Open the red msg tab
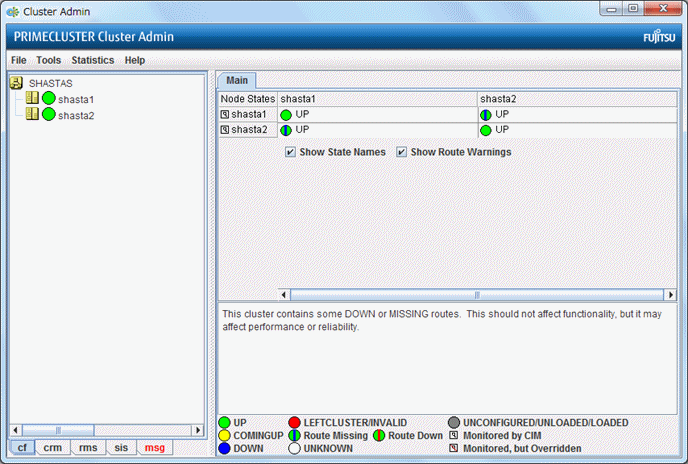Image resolution: width=688 pixels, height=464 pixels. pyautogui.click(x=154, y=448)
